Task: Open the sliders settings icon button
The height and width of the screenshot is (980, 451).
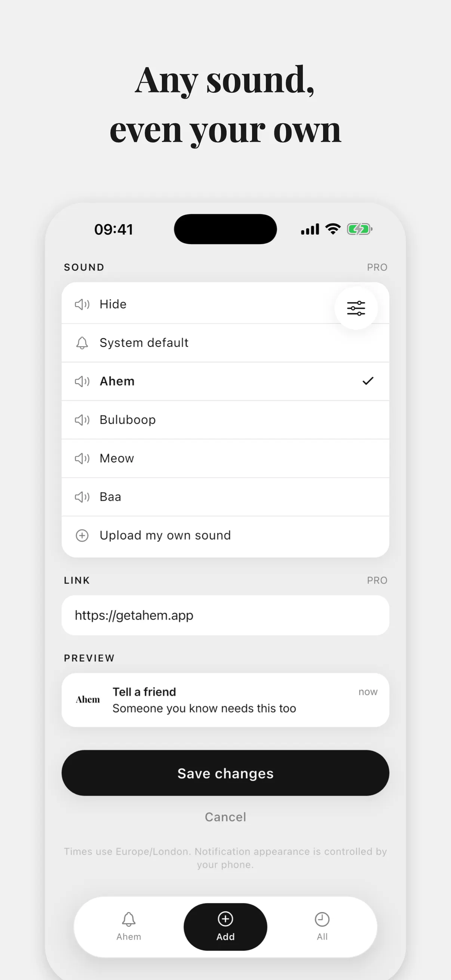Action: (356, 308)
